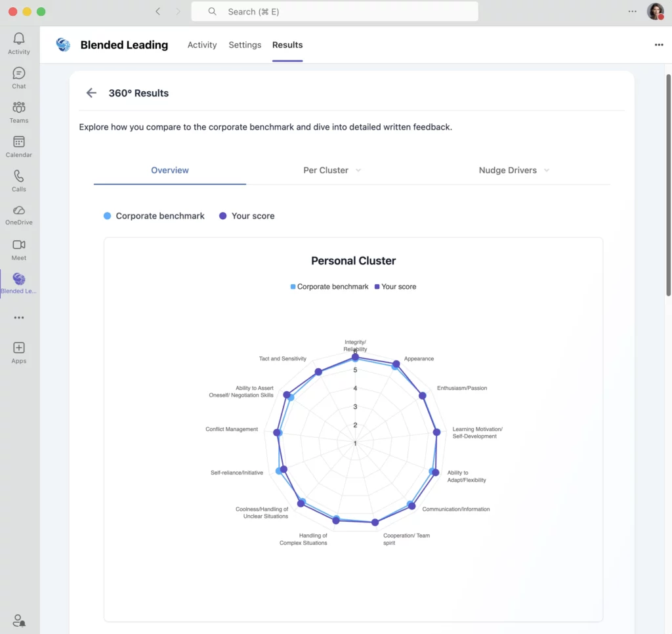This screenshot has height=634, width=672.
Task: Click the Search input field
Action: point(335,11)
